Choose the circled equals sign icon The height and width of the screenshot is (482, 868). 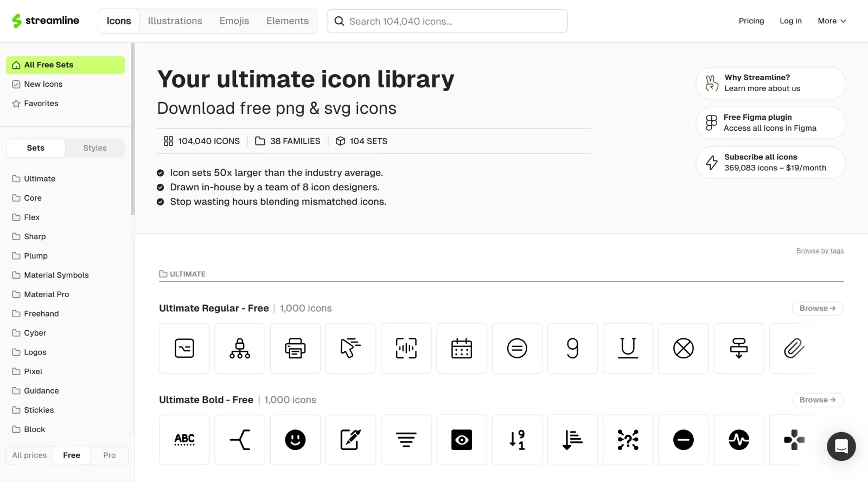tap(517, 348)
